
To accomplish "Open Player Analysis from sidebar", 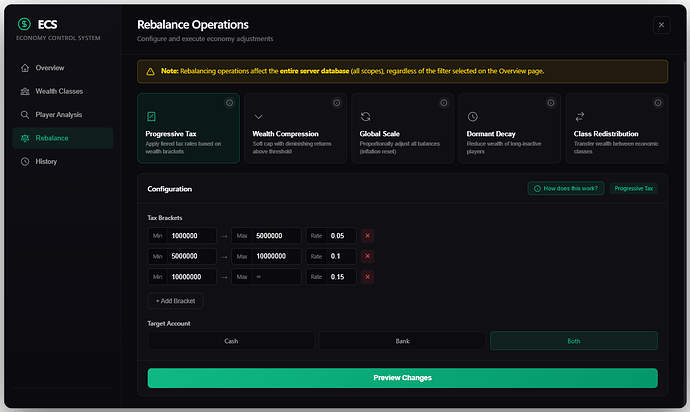I will click(x=60, y=114).
